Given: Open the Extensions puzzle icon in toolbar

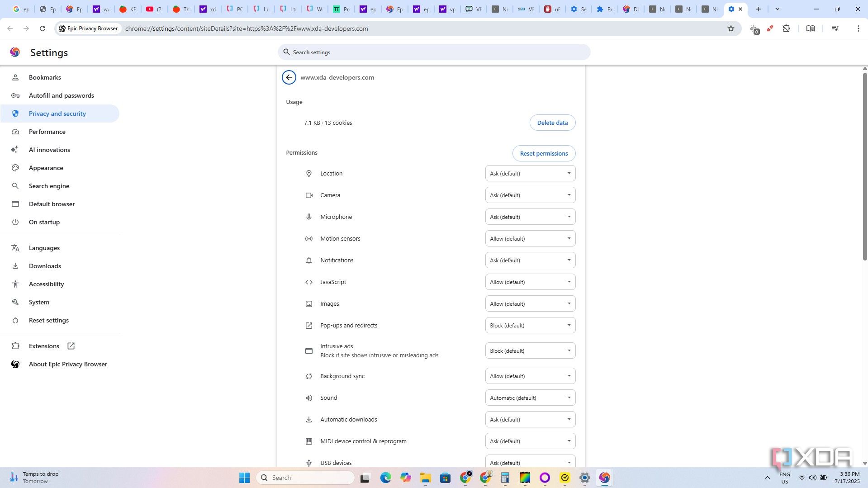Looking at the screenshot, I should pyautogui.click(x=787, y=28).
